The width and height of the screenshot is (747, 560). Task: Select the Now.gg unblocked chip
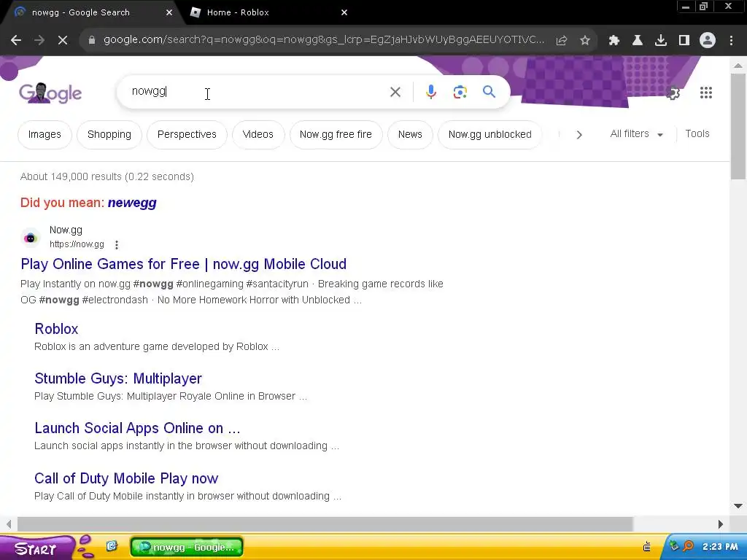pos(489,135)
